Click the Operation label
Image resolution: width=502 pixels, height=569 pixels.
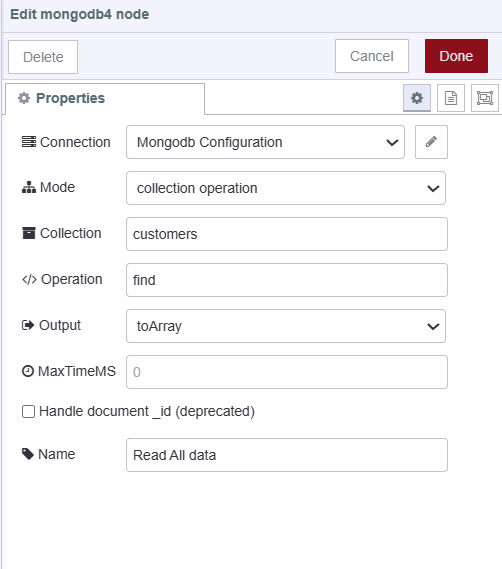72,279
